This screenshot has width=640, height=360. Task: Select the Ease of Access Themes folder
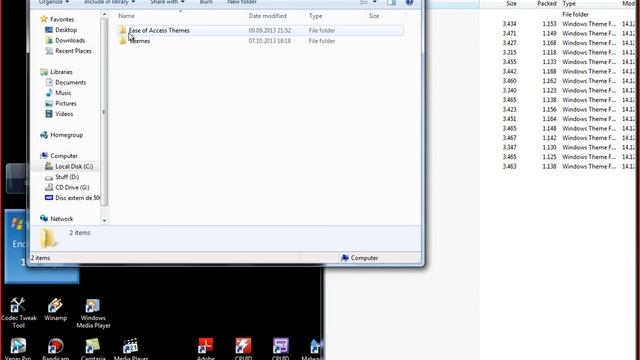[260, 30]
